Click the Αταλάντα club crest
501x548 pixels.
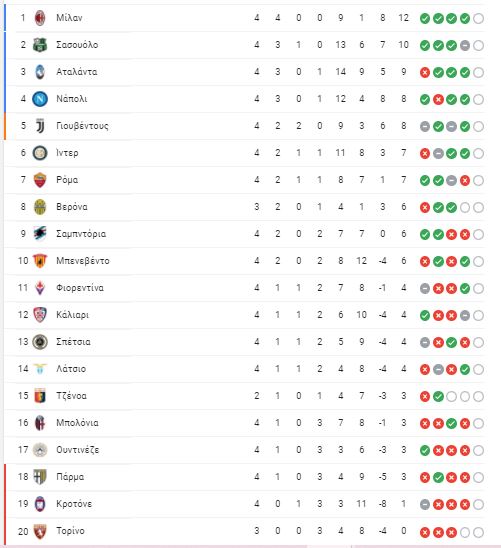coord(40,72)
